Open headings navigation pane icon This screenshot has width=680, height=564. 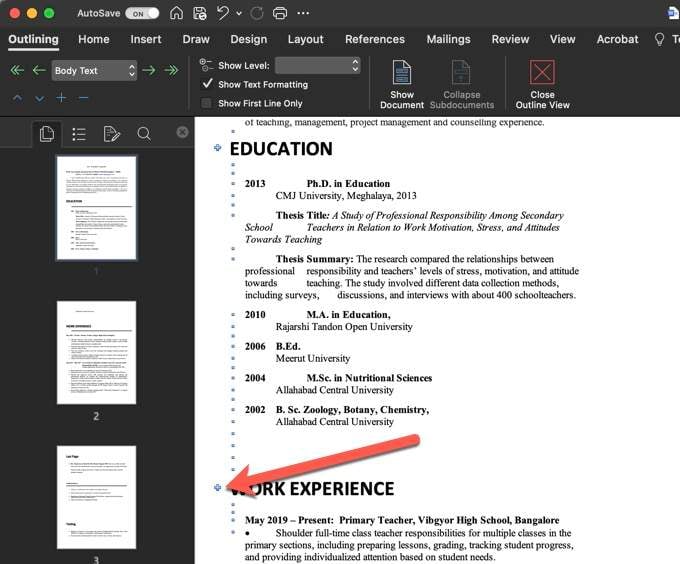[x=79, y=134]
